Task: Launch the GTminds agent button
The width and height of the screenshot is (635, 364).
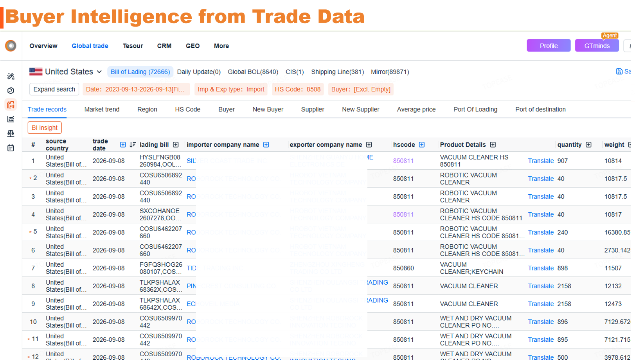Action: (597, 46)
